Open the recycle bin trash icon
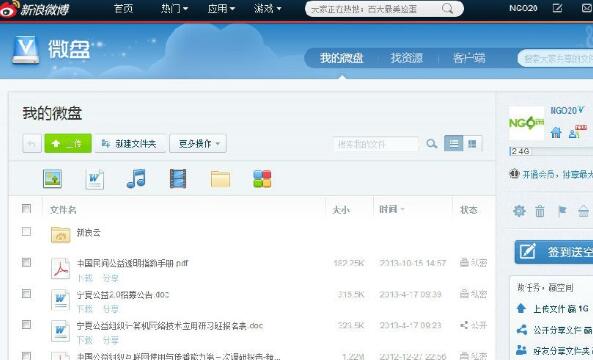 click(x=540, y=211)
